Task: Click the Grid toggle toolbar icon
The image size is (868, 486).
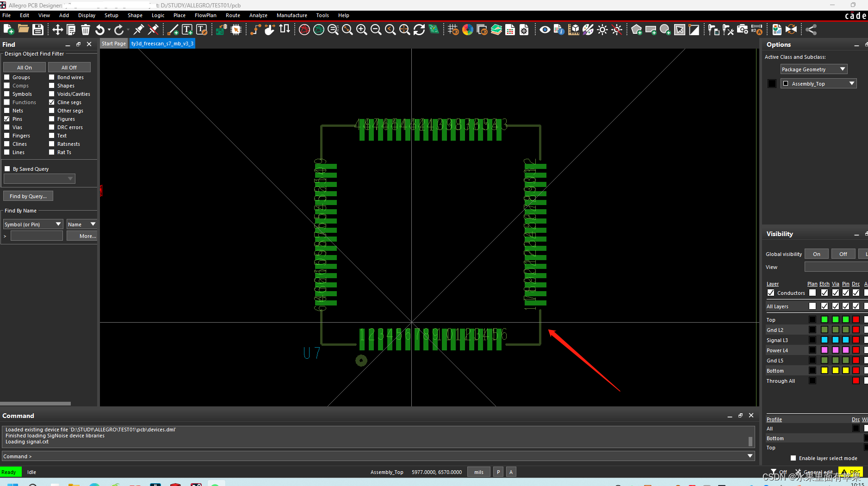Action: point(453,30)
